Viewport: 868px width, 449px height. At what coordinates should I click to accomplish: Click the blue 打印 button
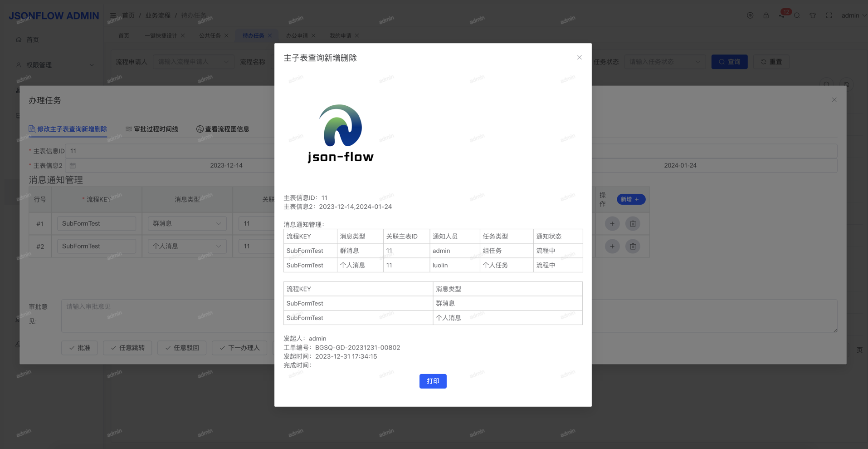point(433,381)
